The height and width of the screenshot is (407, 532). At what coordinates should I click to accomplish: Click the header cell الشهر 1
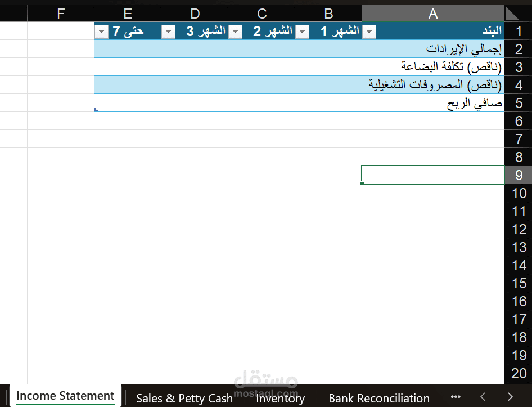click(x=328, y=32)
